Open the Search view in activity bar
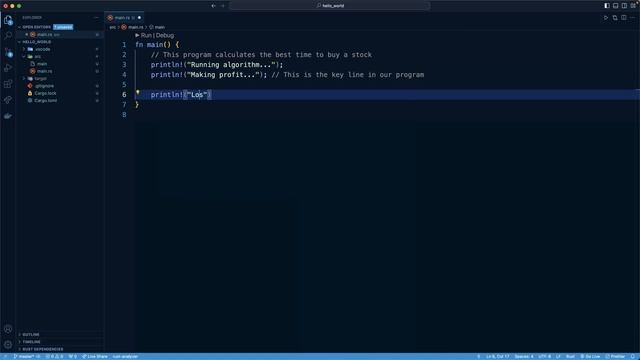This screenshot has width=640, height=360. (x=8, y=36)
